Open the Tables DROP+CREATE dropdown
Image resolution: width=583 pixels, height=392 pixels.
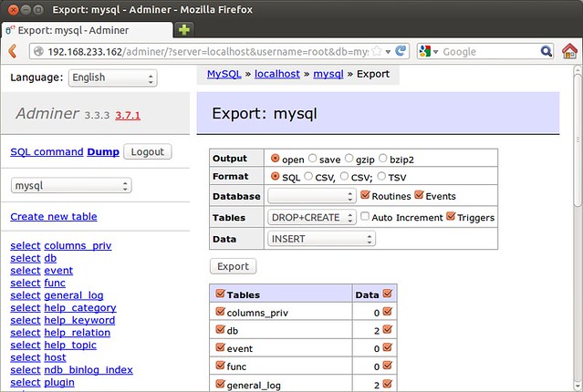312,217
